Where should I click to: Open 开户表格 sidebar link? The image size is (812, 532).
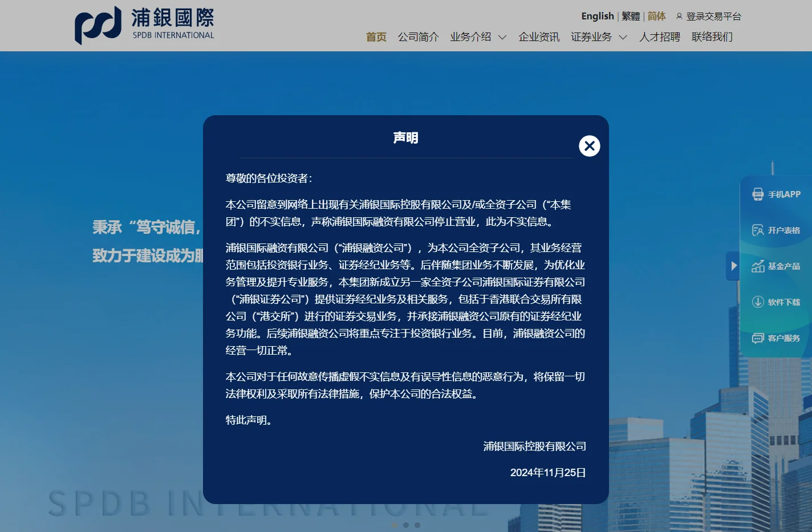[x=784, y=230]
